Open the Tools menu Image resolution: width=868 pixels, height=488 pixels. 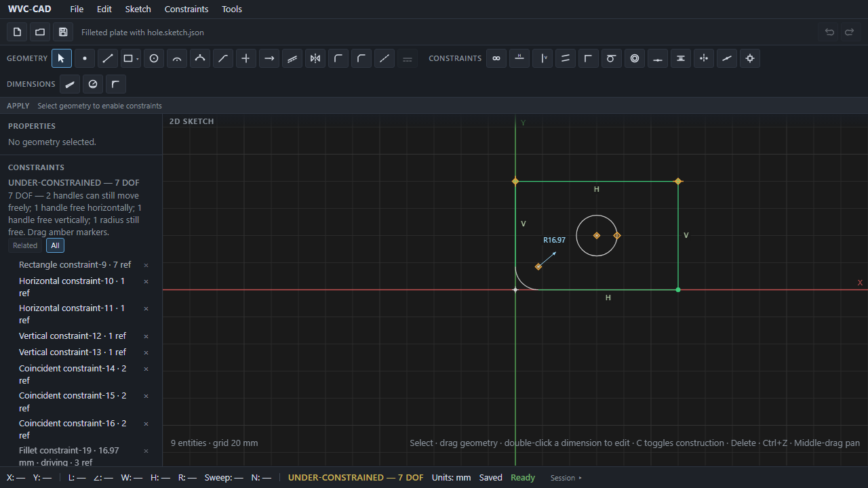232,9
